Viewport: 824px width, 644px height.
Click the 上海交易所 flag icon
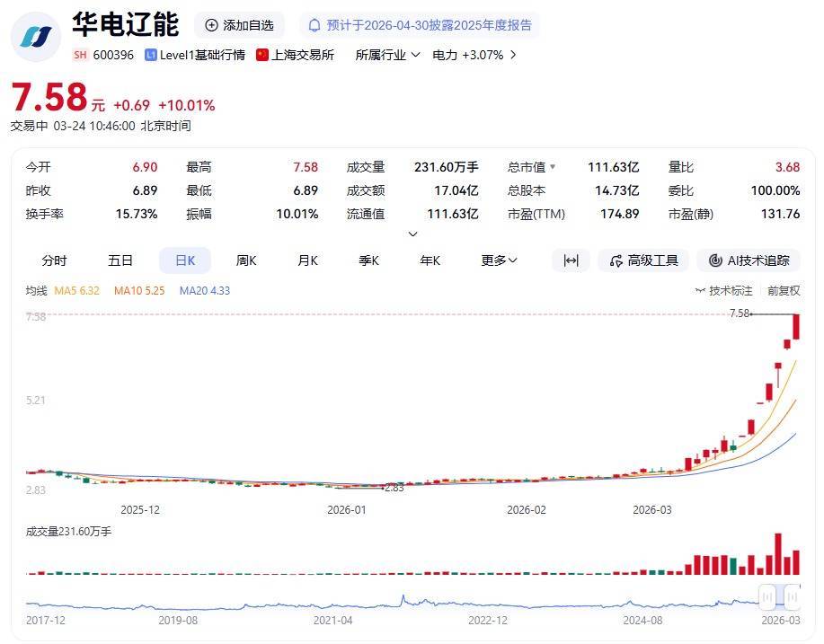(262, 55)
